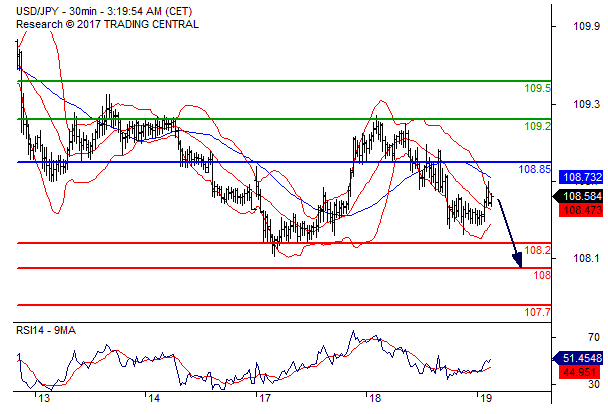This screenshot has height=414, width=608.
Task: Click date 13 on the time axis
Action: (x=44, y=398)
